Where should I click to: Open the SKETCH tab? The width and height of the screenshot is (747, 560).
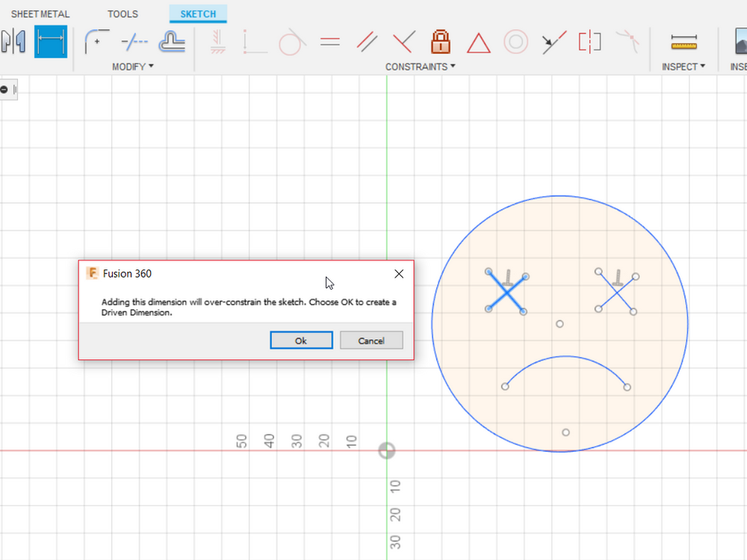198,13
